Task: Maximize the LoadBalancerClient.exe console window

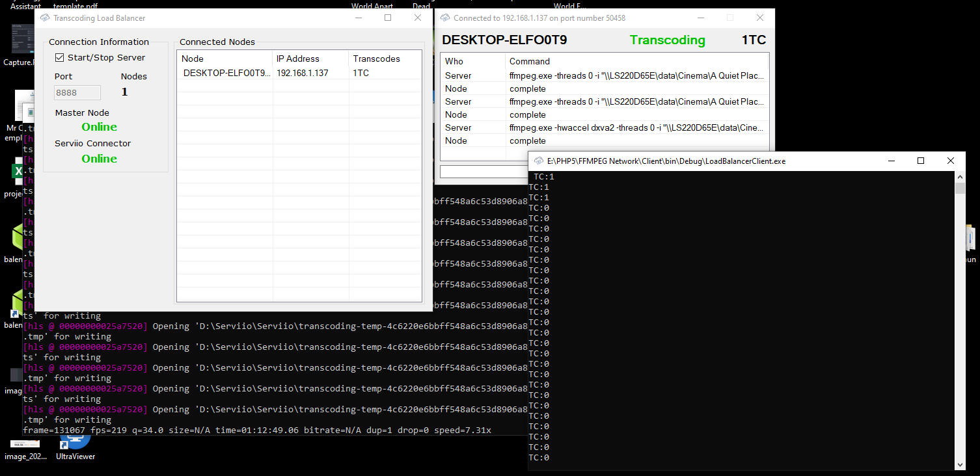Action: pos(921,161)
